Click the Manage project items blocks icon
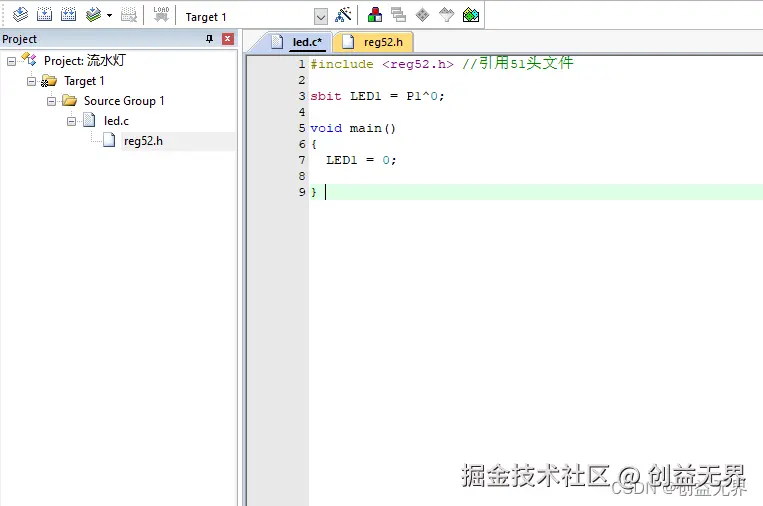 (375, 15)
